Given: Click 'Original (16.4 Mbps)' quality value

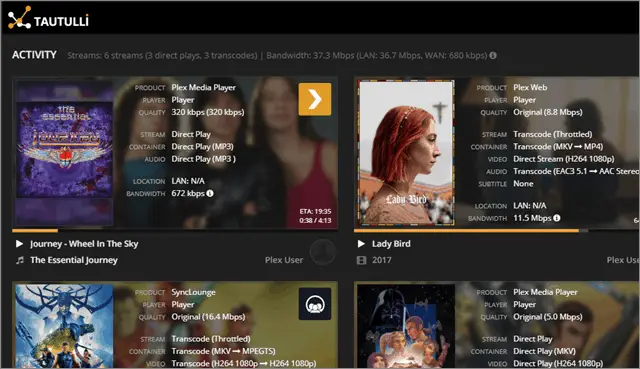Looking at the screenshot, I should tap(208, 317).
